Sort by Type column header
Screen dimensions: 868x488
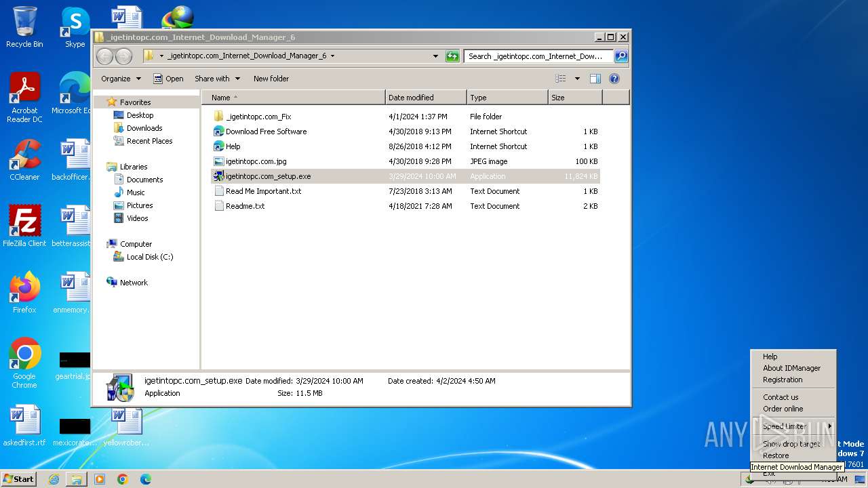[507, 98]
